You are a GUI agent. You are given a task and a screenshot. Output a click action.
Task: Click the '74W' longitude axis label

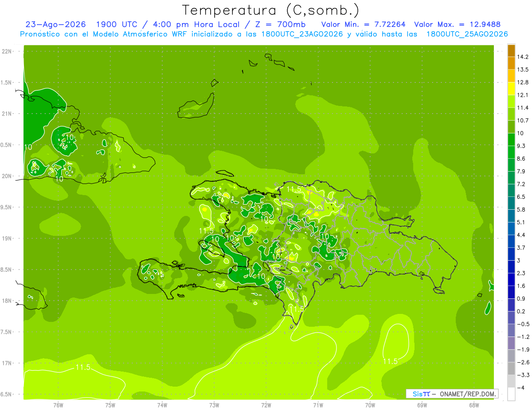coord(162,405)
